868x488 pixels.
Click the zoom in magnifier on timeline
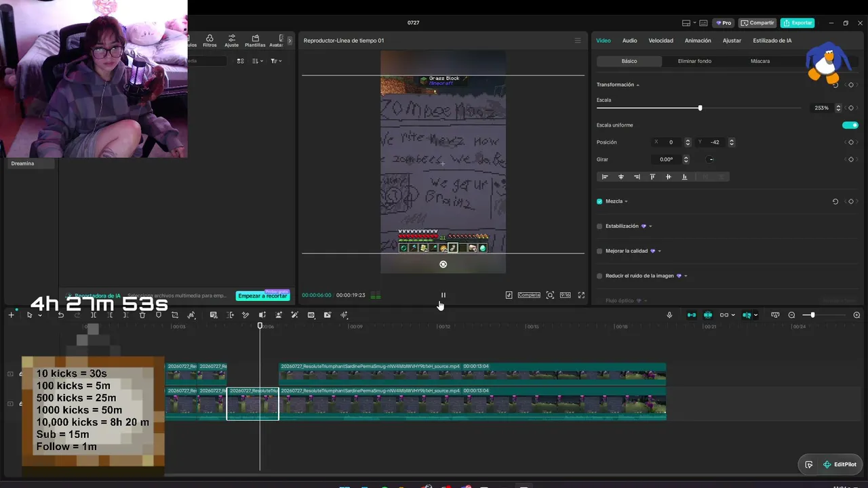pyautogui.click(x=856, y=315)
